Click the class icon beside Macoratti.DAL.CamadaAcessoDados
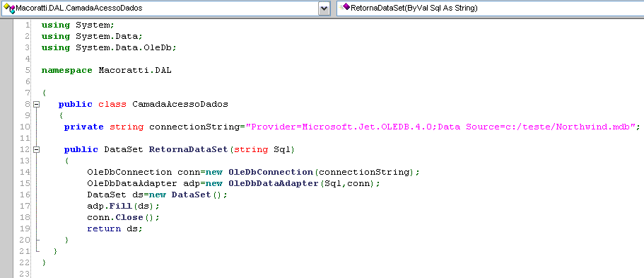Viewport: 644px width, 278px height. 9,8
